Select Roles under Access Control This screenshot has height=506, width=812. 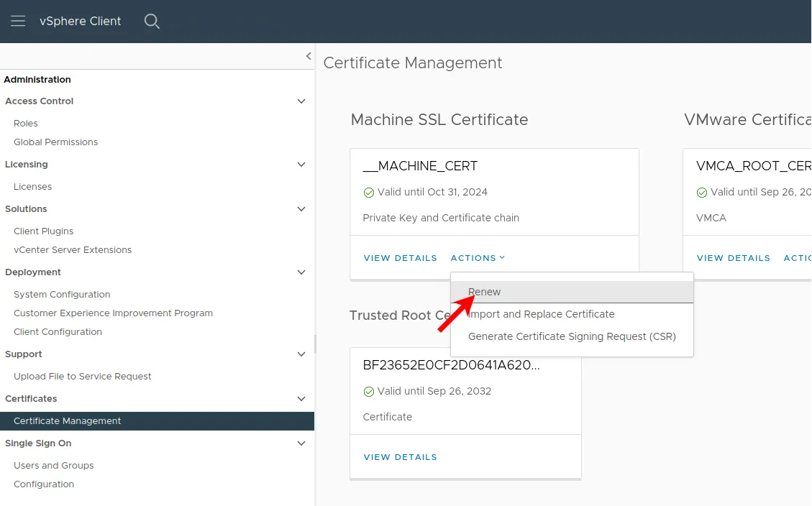(x=25, y=123)
